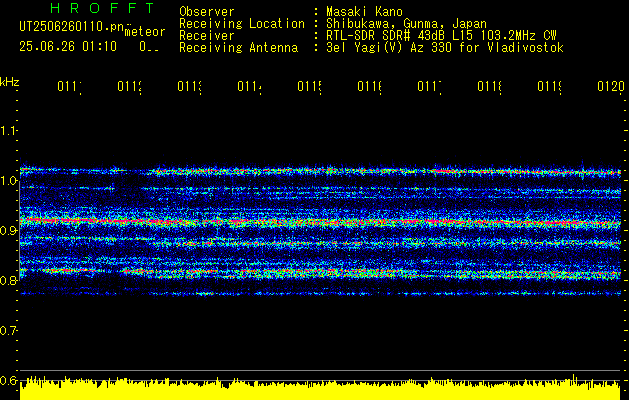Click the 0111 time axis marker
Screen dimensions: 629x400
tap(69, 87)
